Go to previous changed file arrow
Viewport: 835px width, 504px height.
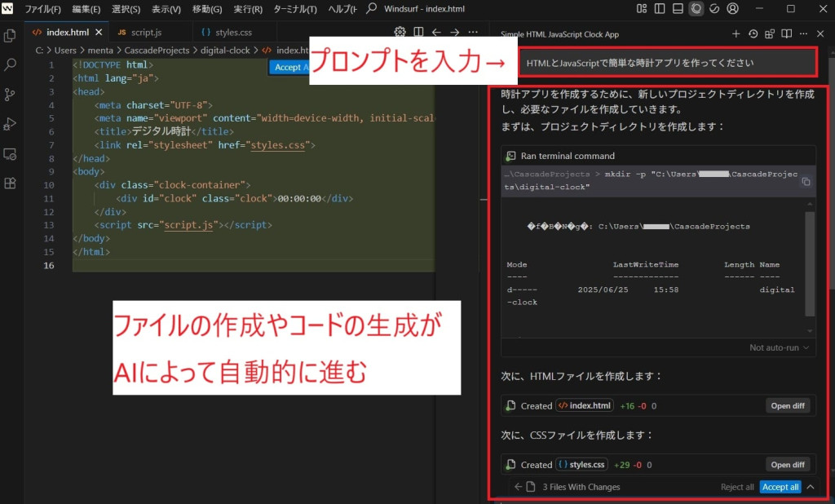[518, 487]
